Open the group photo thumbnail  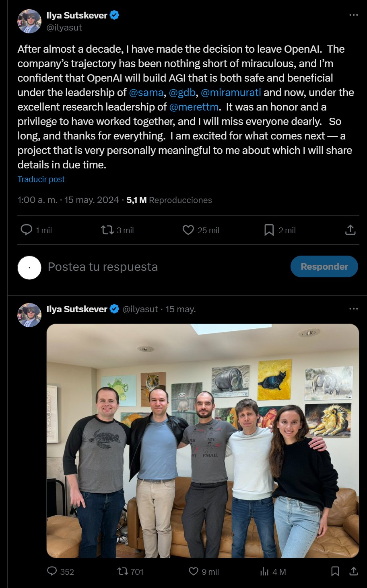[x=202, y=440]
